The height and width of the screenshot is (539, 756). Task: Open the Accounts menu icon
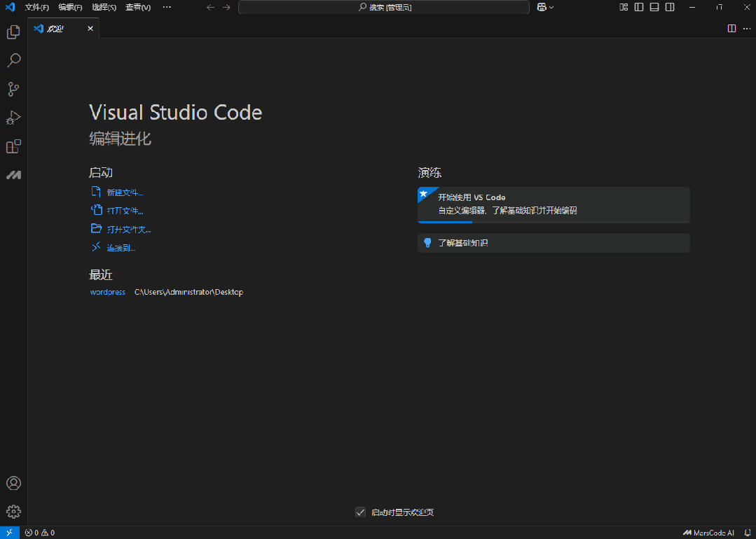13,483
